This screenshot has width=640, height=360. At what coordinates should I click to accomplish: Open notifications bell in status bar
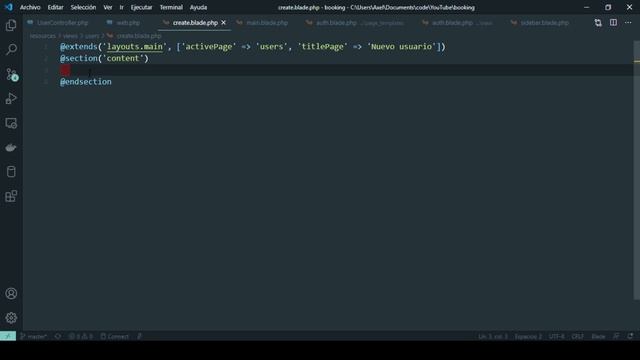click(630, 336)
